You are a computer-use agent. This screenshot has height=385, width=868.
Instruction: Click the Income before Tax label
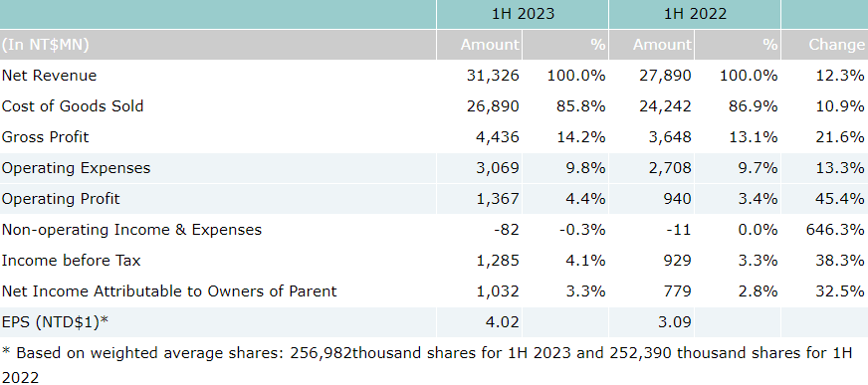(x=71, y=261)
